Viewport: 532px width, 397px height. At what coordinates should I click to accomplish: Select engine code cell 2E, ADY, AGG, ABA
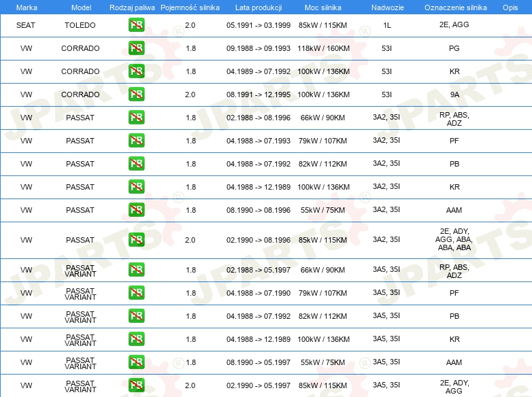coord(454,239)
